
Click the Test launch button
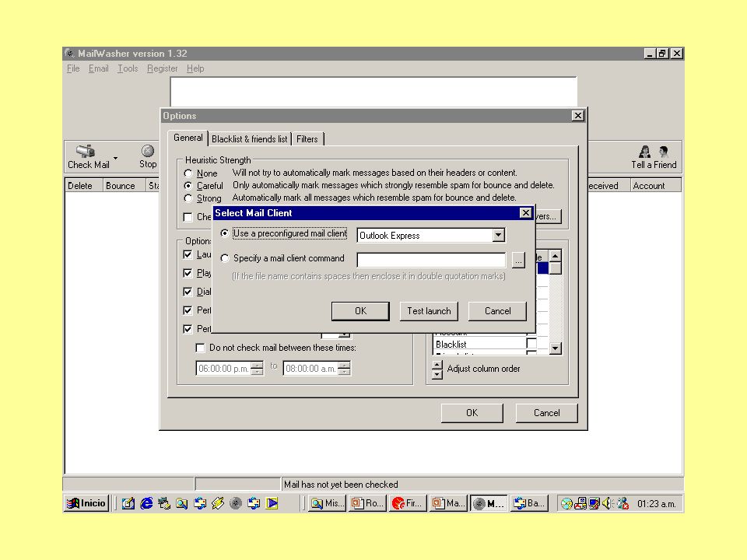[429, 311]
